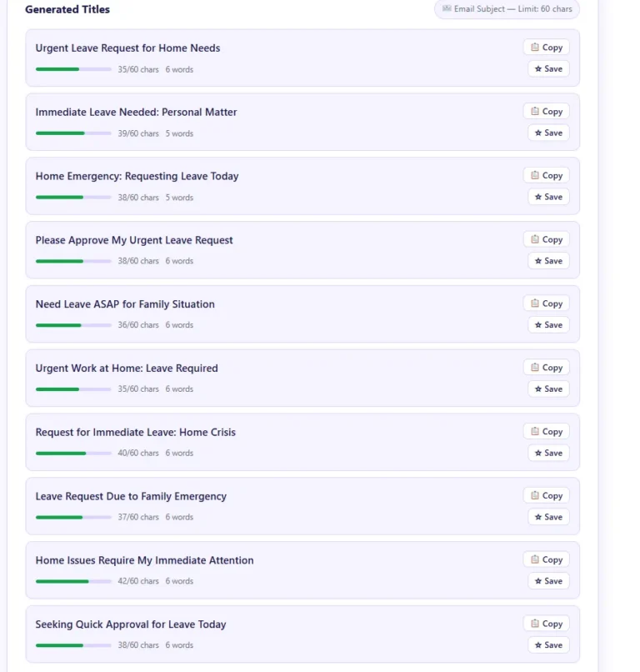Click star icon for 'Immediate Leave Needed: Personal Matter'
640x672 pixels.
click(x=538, y=133)
